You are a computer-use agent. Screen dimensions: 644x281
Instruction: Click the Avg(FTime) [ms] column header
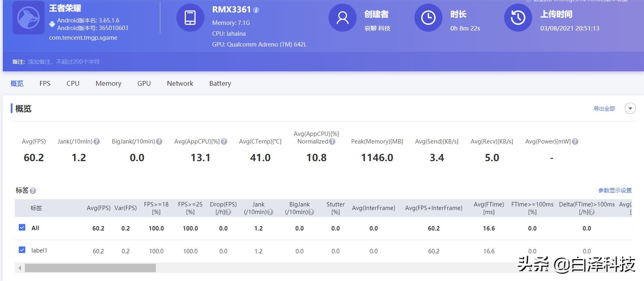tap(489, 208)
